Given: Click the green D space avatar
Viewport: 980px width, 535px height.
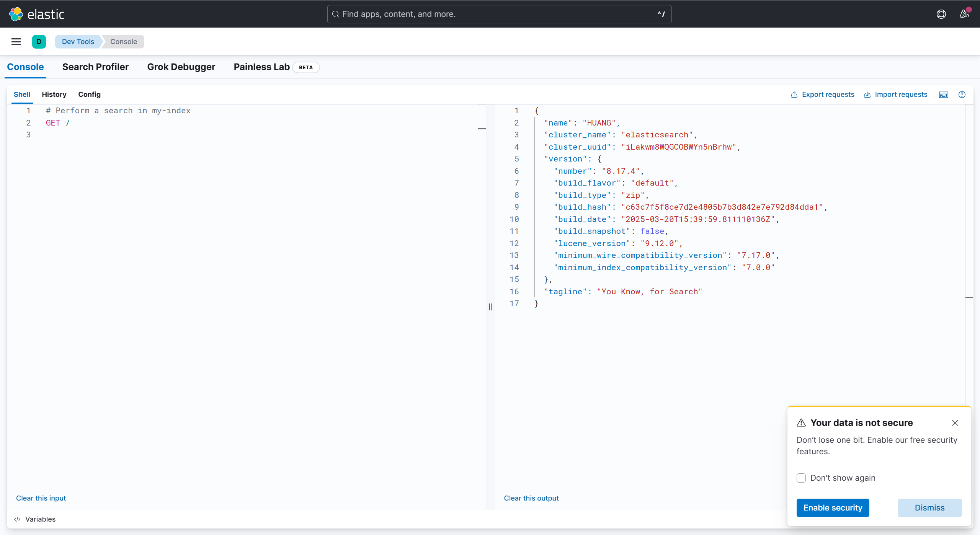Looking at the screenshot, I should (x=39, y=42).
